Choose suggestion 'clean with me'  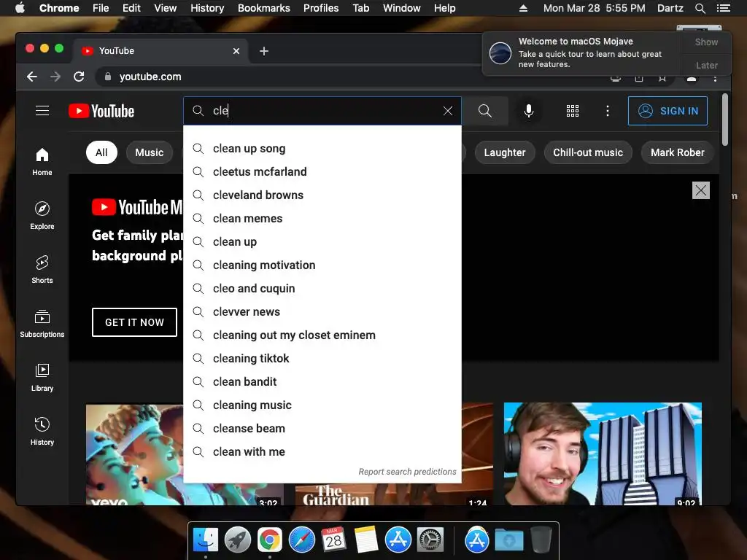[x=322, y=452]
